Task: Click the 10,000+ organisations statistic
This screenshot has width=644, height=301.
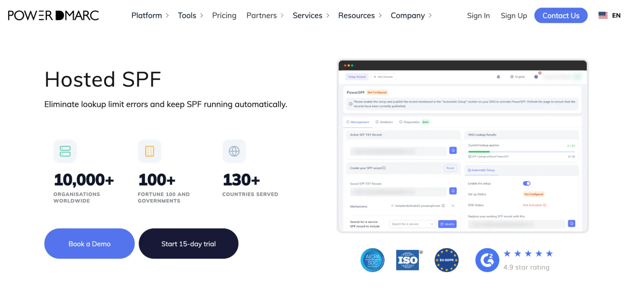Action: coord(84,187)
